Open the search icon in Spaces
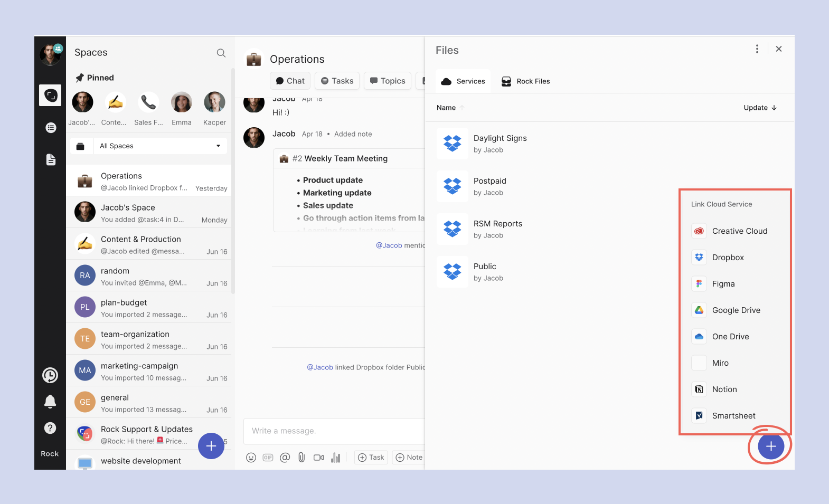This screenshot has height=504, width=829. pos(221,53)
